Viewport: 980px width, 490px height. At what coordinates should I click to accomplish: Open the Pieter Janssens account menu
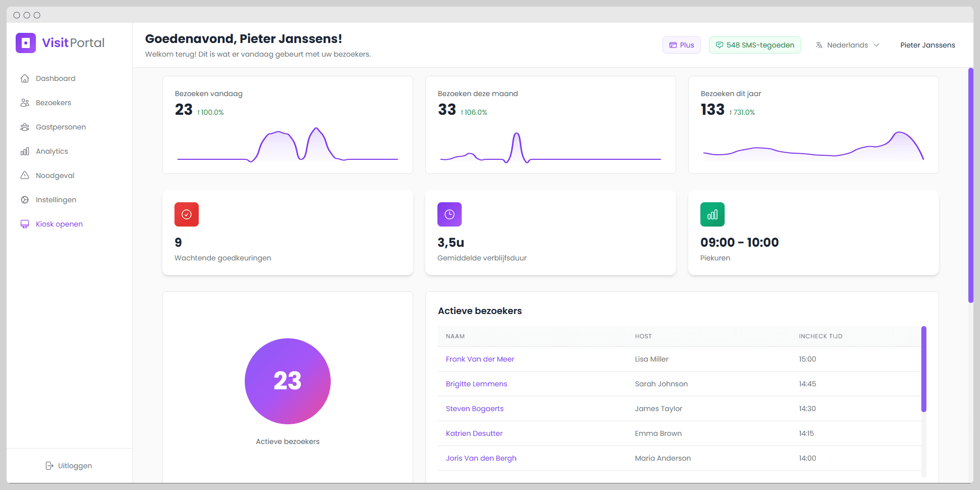pyautogui.click(x=927, y=45)
